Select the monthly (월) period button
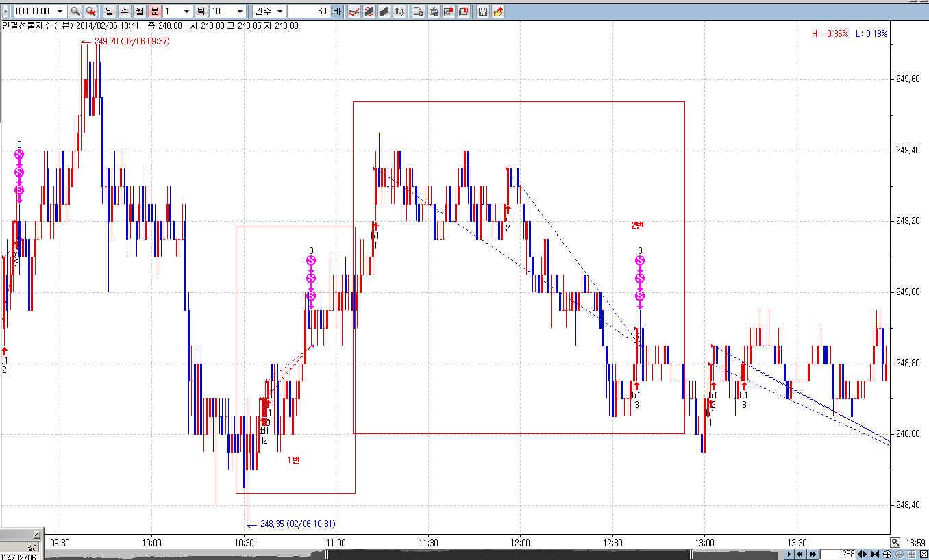This screenshot has width=929, height=560. (139, 12)
